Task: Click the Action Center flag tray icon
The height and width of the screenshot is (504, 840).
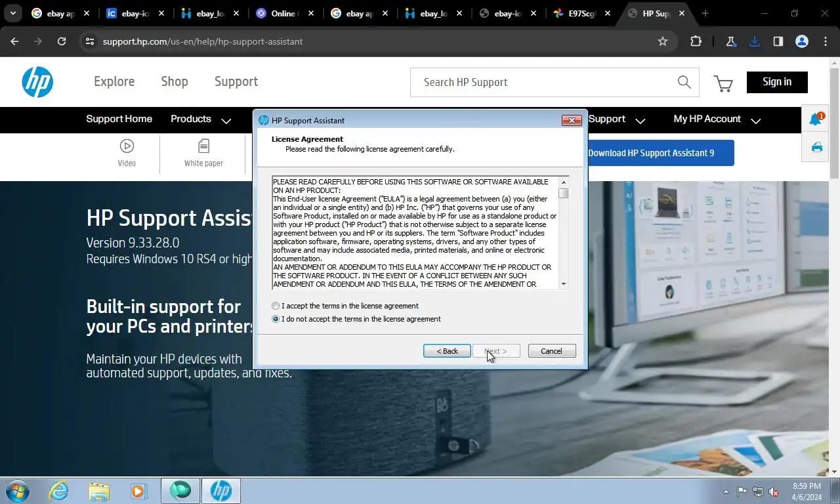Action: tap(742, 492)
